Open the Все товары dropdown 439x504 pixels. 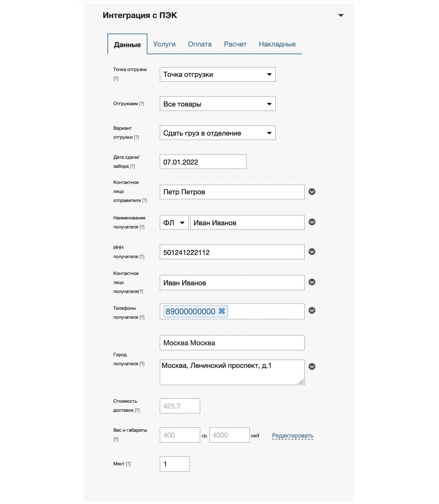tap(217, 104)
